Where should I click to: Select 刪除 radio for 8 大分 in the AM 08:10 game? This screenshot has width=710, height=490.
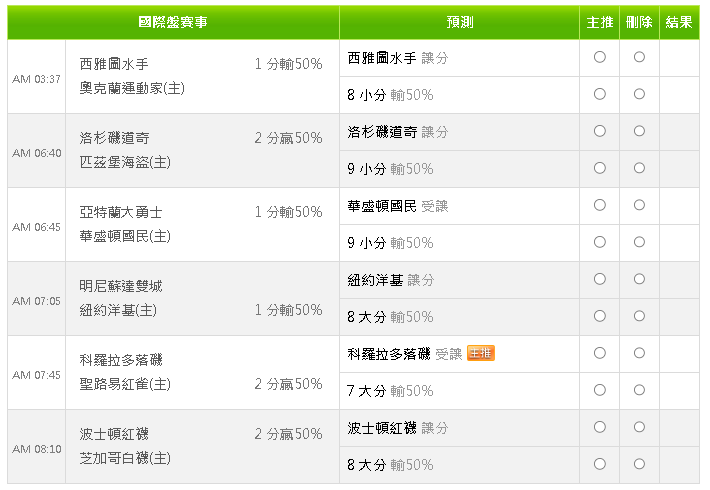coord(639,464)
